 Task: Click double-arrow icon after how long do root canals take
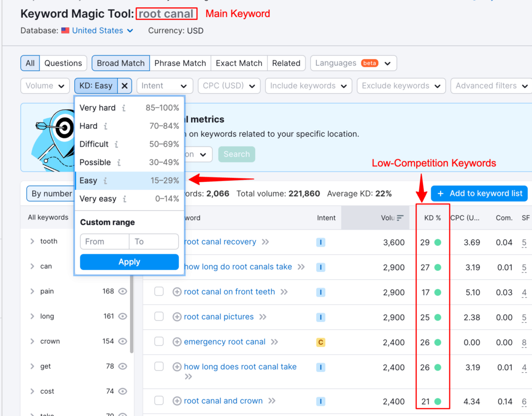pos(301,267)
